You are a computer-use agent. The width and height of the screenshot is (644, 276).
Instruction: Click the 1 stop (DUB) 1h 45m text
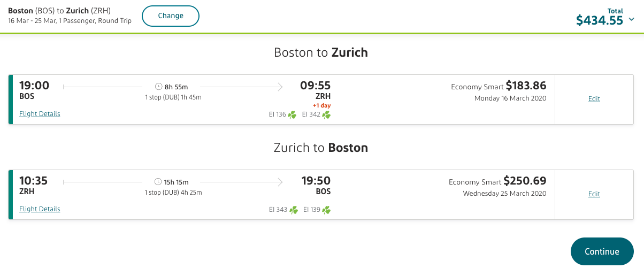pos(173,97)
